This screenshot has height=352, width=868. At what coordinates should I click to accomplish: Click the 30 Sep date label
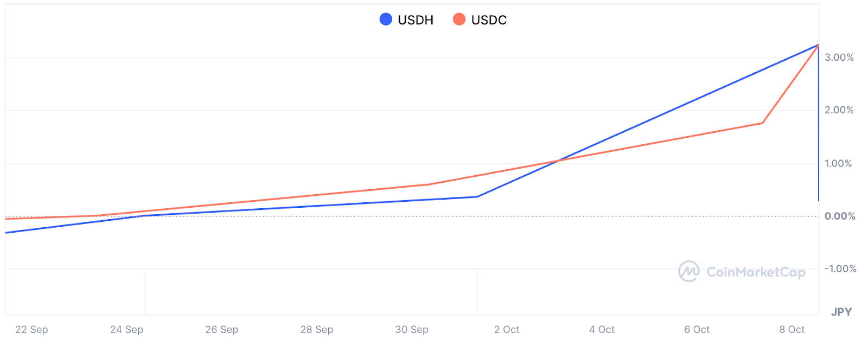pyautogui.click(x=412, y=330)
